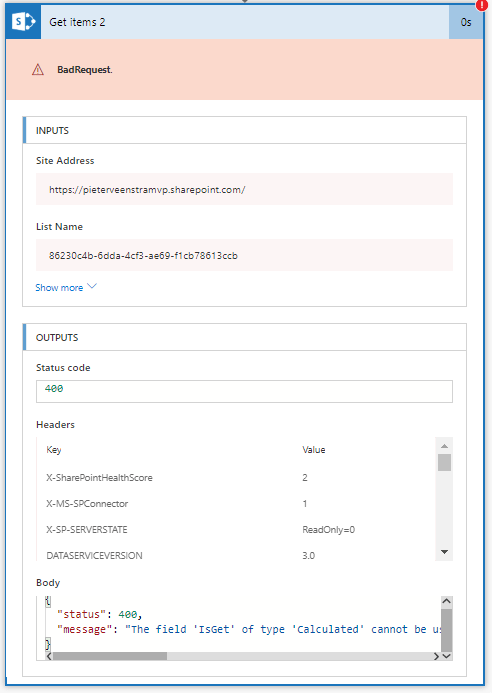The image size is (492, 693).
Task: Select X-SP-SERVERSTATE header key
Action: tap(87, 529)
